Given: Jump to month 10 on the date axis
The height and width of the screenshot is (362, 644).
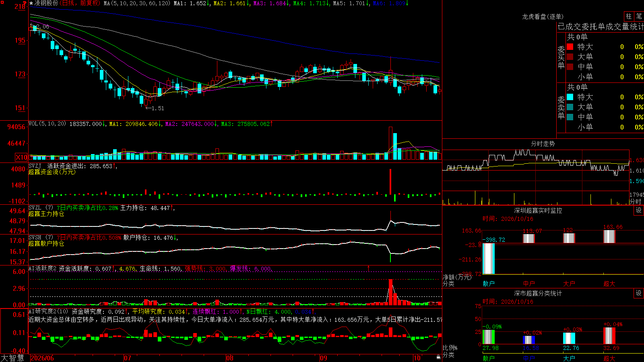Looking at the screenshot, I should [417, 358].
